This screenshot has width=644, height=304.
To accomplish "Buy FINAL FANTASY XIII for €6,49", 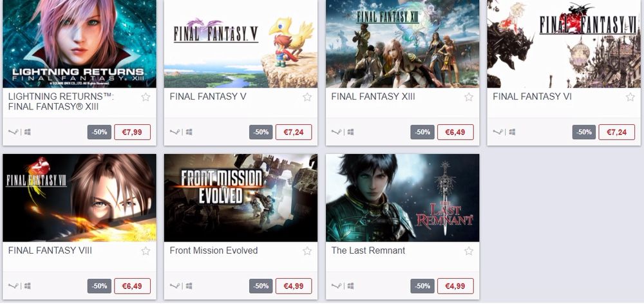I will (455, 132).
